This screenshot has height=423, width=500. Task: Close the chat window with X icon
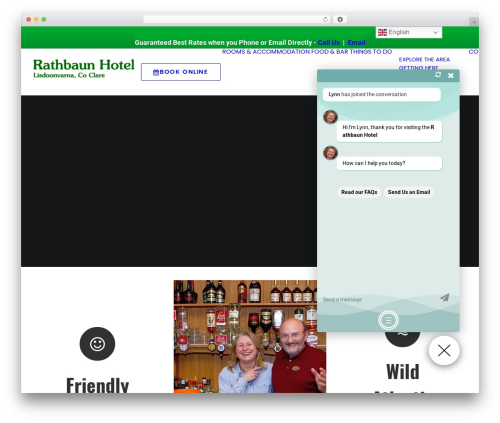point(451,75)
